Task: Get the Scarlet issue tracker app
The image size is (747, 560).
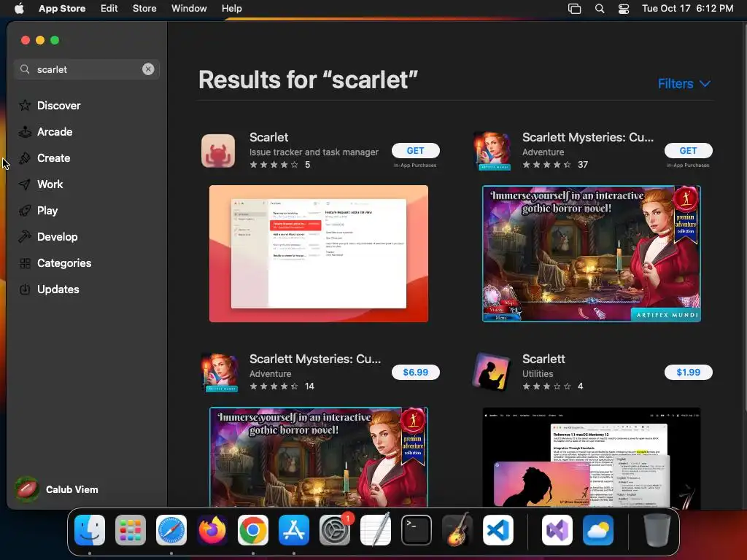Action: 415,150
